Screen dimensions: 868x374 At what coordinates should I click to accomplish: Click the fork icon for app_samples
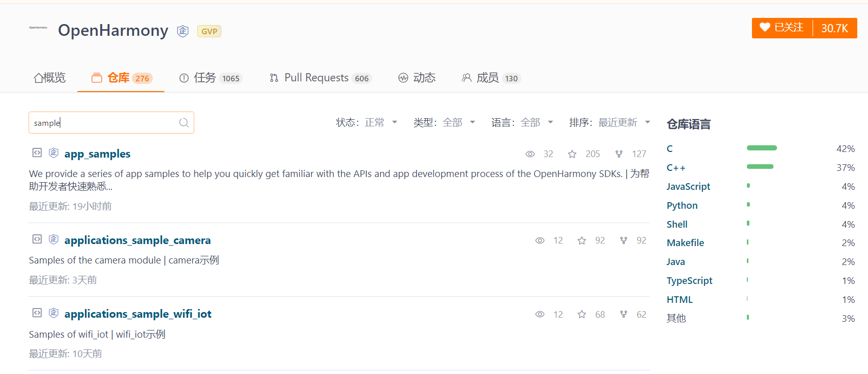619,154
